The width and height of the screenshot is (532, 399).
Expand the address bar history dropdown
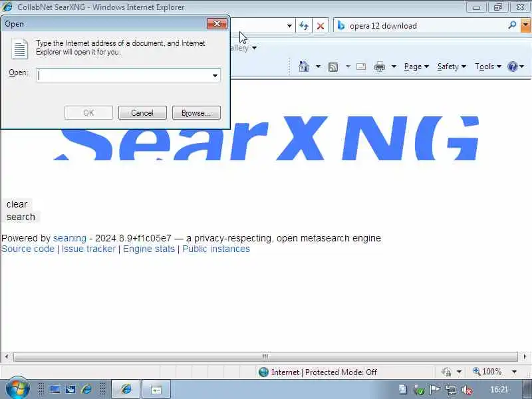point(289,26)
